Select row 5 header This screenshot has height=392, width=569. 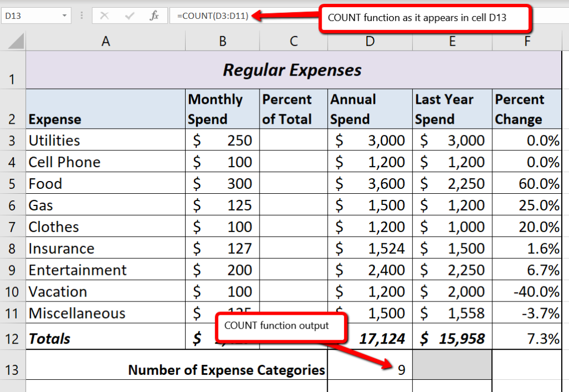pos(12,183)
